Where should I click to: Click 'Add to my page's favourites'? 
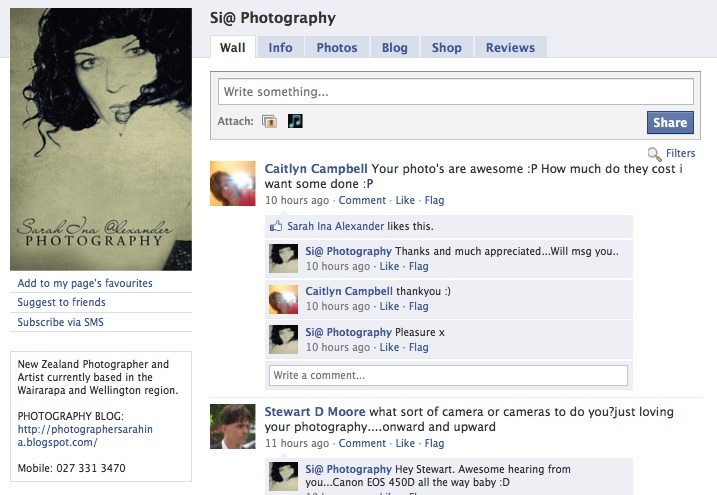tap(85, 283)
